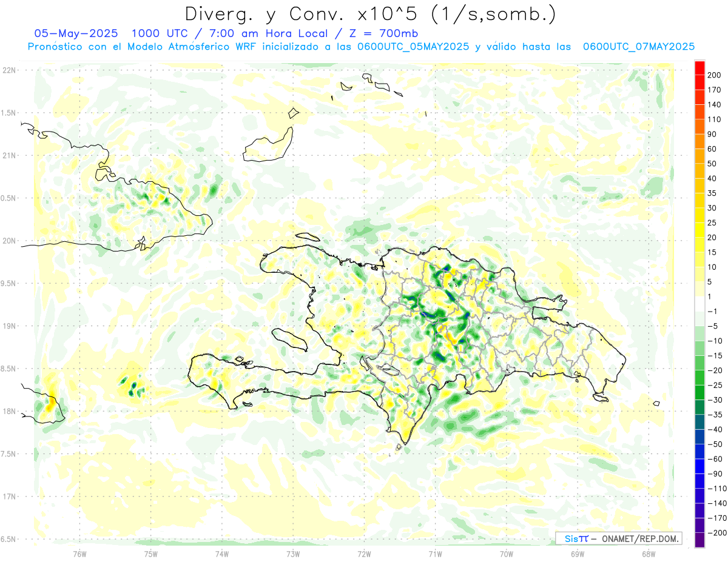Click the red colorbar segment above 200
Image resolution: width=728 pixels, height=562 pixels.
click(699, 68)
